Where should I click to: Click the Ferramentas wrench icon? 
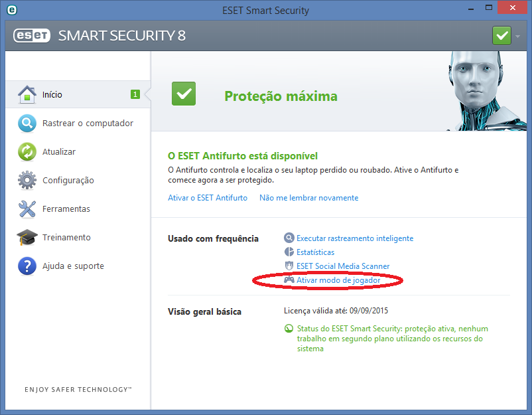point(27,208)
